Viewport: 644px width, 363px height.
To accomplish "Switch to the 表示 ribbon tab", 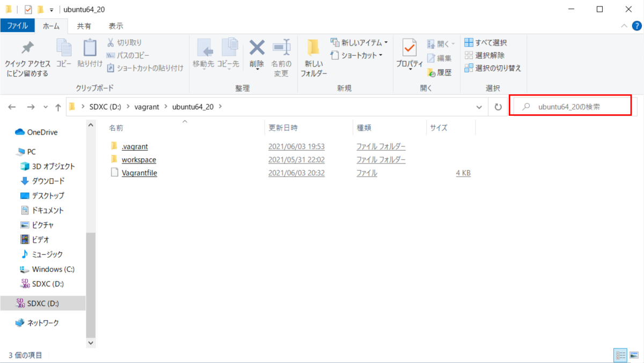I will click(x=115, y=25).
